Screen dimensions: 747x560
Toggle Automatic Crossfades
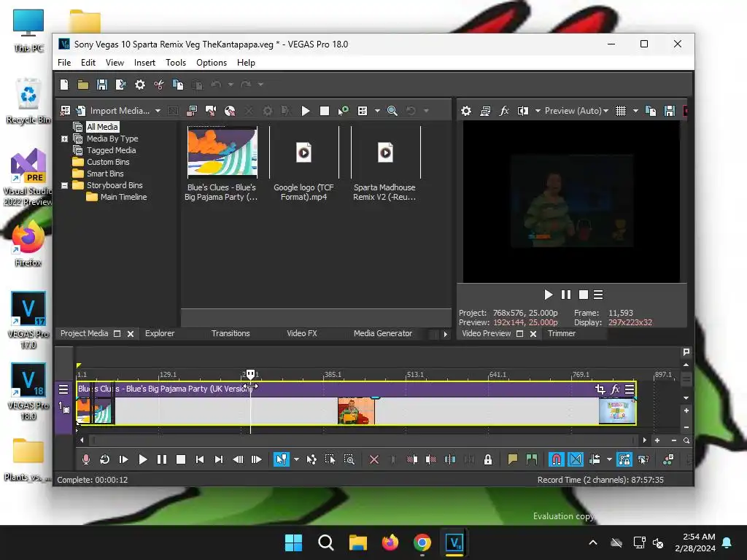click(576, 459)
